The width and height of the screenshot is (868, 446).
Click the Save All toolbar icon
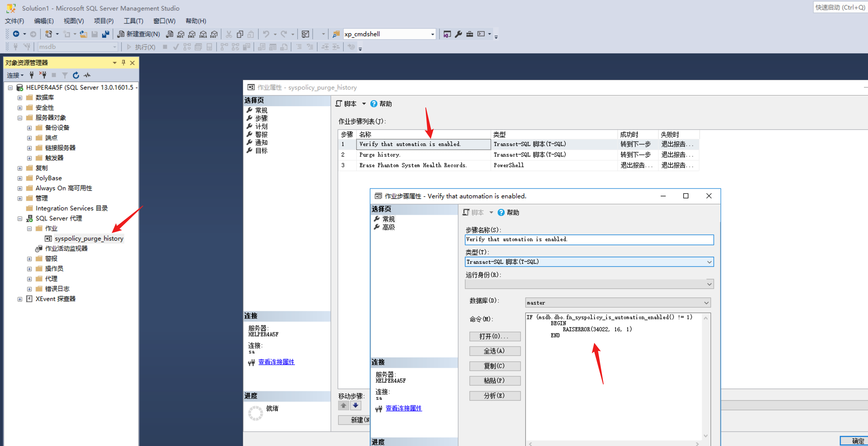[106, 34]
